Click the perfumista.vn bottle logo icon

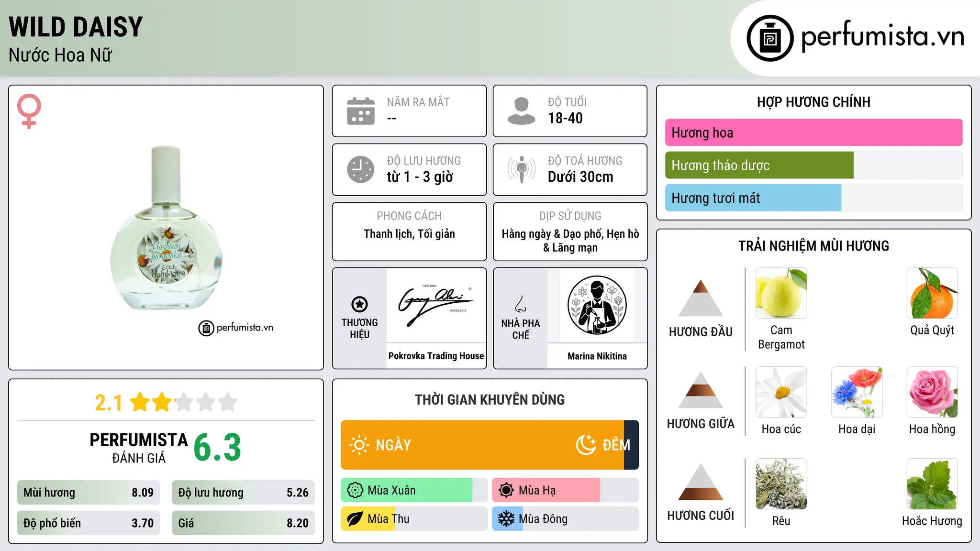770,38
